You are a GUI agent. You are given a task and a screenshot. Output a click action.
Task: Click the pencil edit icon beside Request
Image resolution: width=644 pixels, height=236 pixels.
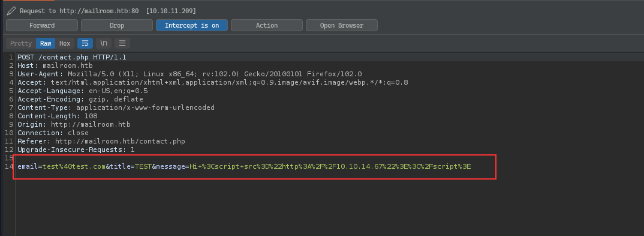coord(11,11)
